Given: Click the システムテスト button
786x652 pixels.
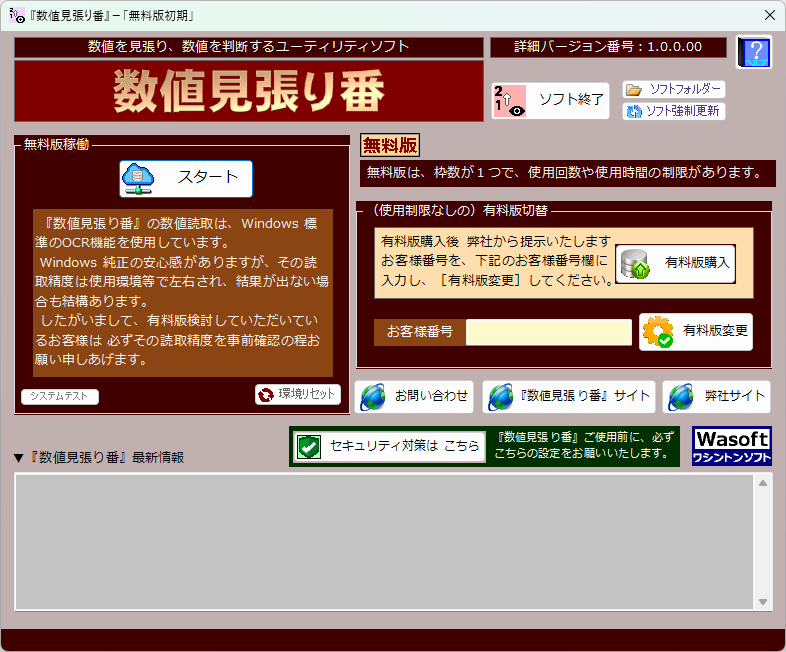Looking at the screenshot, I should click(60, 396).
